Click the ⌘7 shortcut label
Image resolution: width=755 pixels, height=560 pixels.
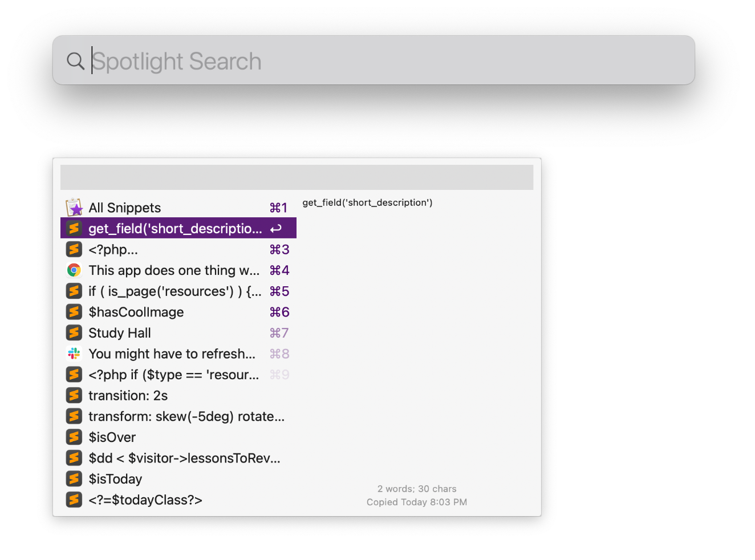[x=279, y=332]
